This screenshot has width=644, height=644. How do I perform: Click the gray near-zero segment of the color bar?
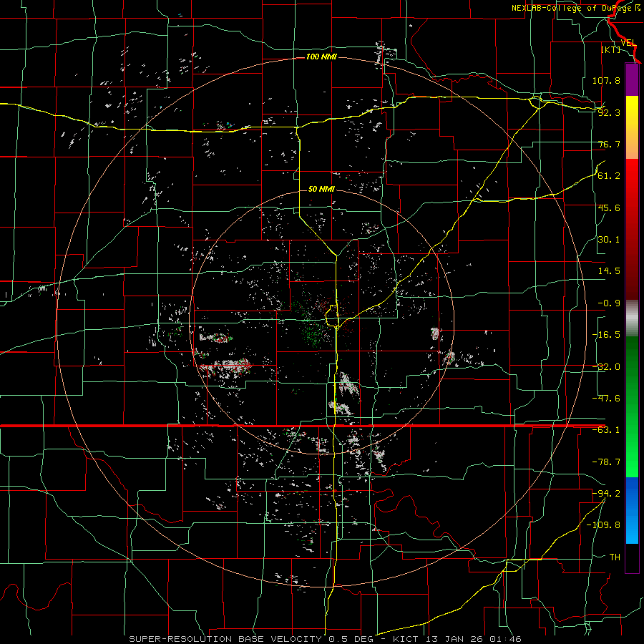[x=632, y=318]
